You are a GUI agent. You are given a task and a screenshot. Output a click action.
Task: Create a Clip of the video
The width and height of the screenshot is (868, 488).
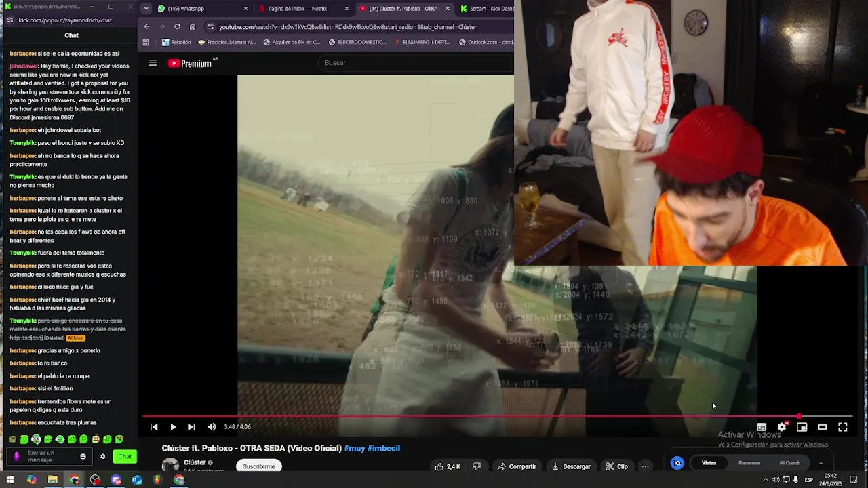(617, 466)
